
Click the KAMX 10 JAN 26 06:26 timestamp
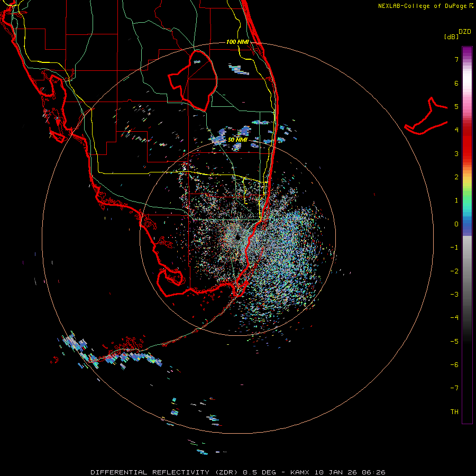[x=337, y=472]
